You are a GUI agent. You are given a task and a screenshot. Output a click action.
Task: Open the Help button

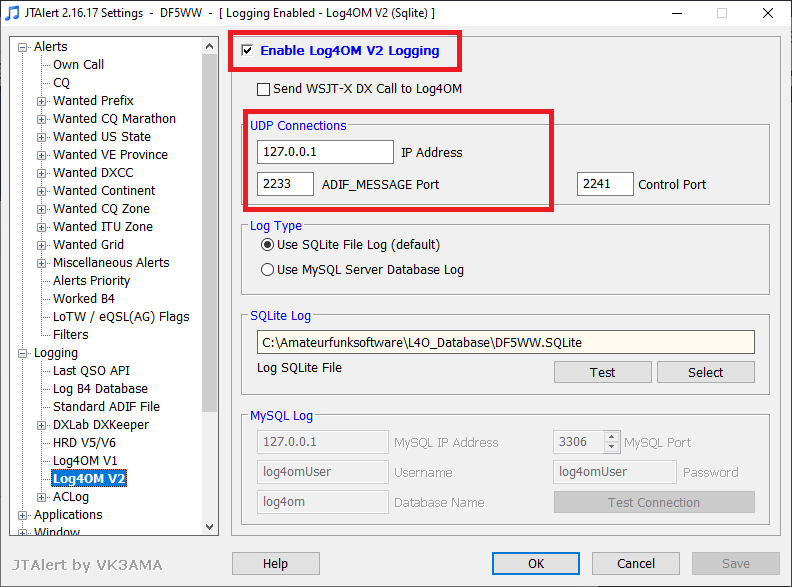[276, 563]
